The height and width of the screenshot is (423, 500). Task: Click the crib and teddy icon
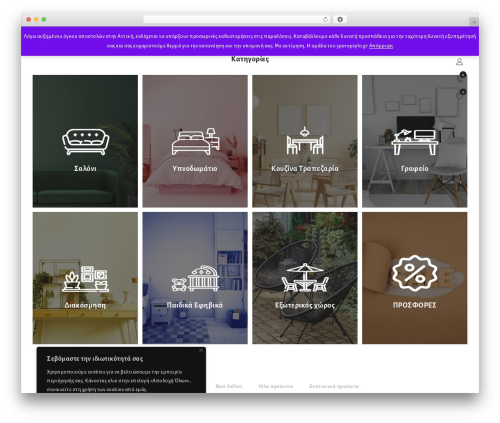[195, 278]
